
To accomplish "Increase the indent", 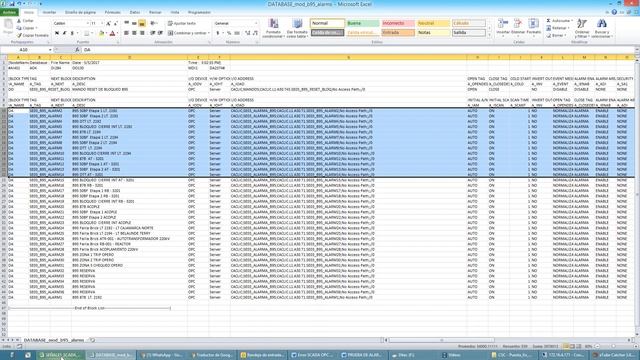I will [x=160, y=33].
